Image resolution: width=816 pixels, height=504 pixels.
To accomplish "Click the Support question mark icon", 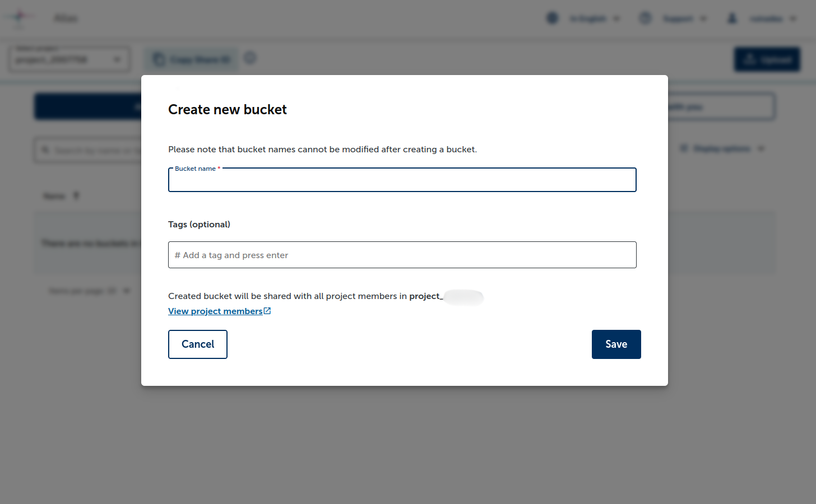I will (645, 18).
